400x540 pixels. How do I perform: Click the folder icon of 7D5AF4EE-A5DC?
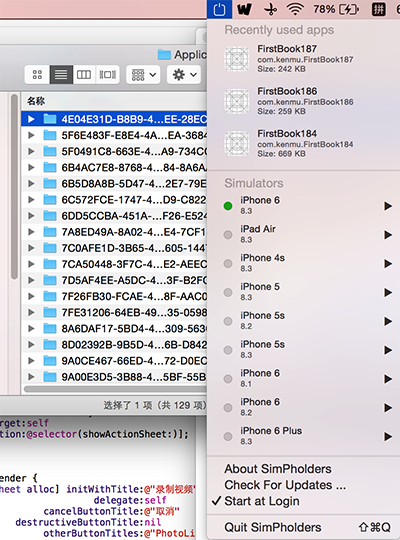pyautogui.click(x=50, y=280)
